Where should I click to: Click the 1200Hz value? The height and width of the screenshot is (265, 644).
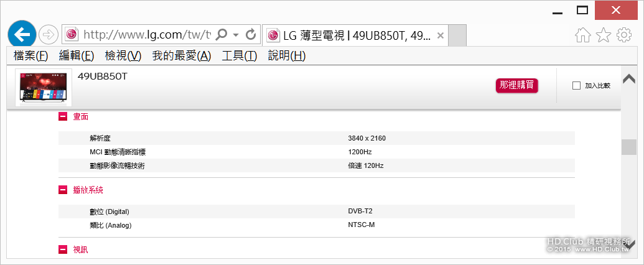(x=360, y=152)
